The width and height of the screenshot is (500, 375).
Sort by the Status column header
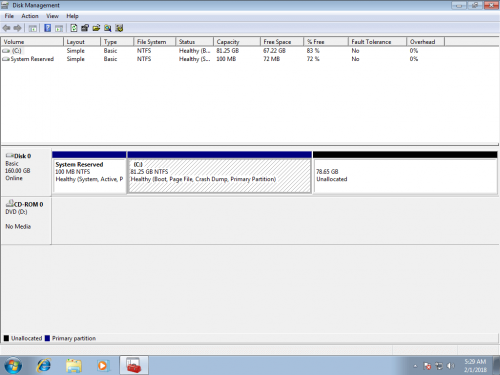(195, 42)
